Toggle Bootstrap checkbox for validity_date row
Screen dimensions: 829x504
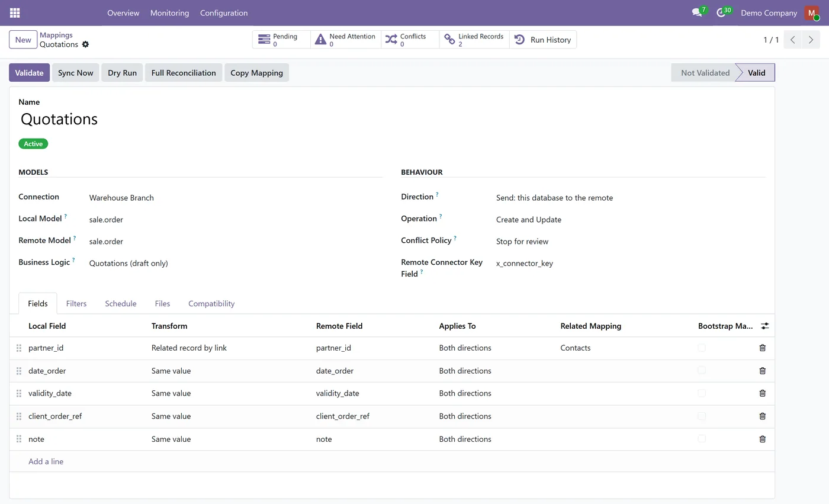[x=702, y=393]
